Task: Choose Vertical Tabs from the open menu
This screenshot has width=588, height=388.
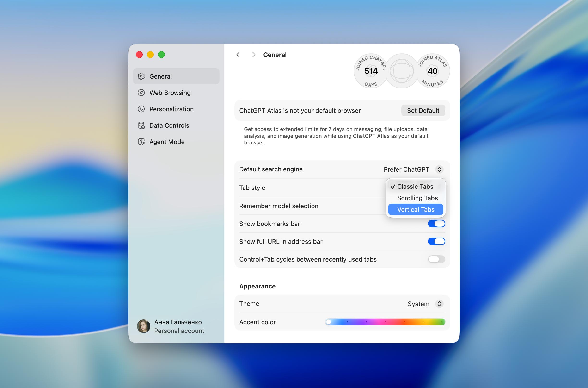Action: coord(416,209)
